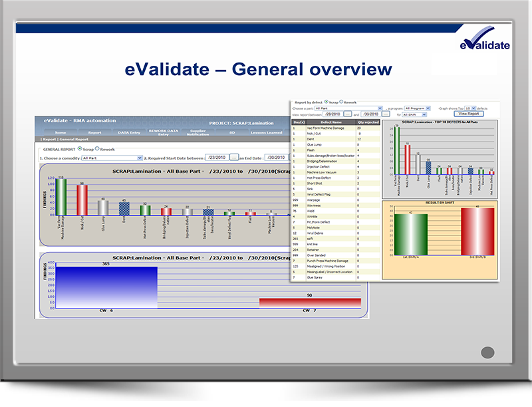
Task: Expand the Choose a comodity dropdown
Action: click(112, 158)
